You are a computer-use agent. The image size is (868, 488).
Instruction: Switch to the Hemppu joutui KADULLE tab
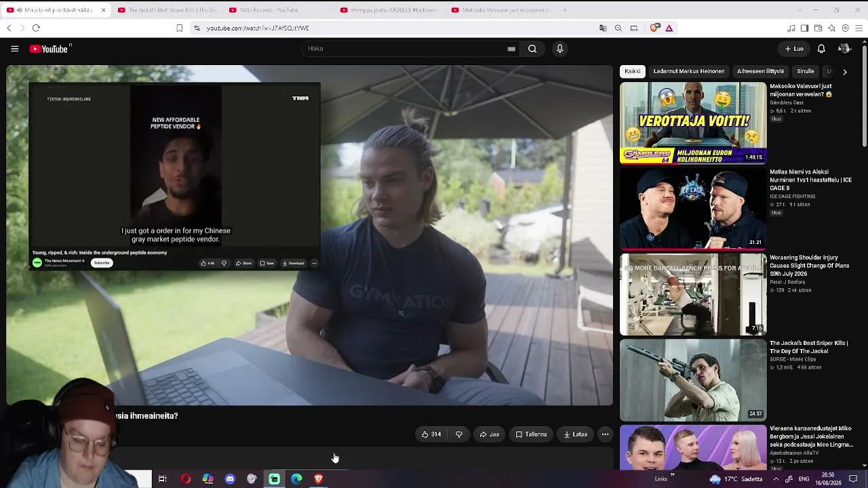389,10
